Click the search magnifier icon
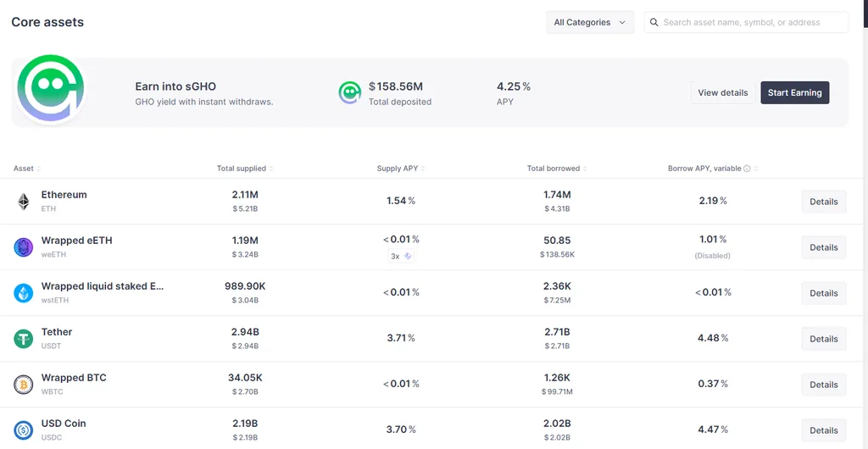Screen dimensions: 868x449 (654, 22)
